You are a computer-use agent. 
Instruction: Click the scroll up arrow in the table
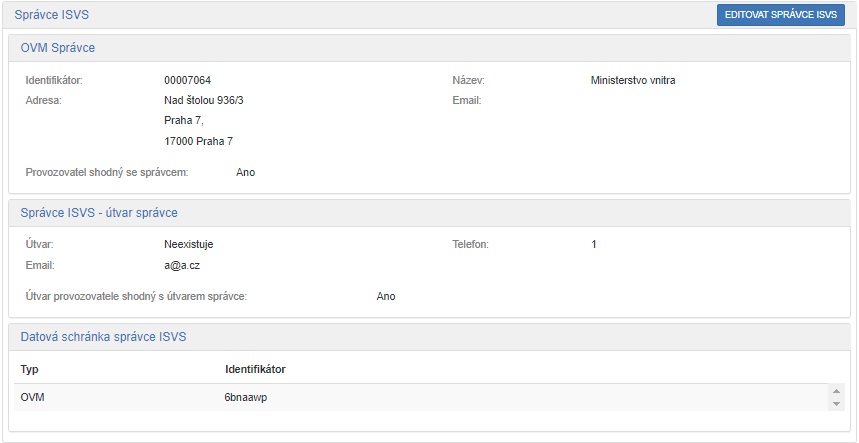tap(837, 391)
